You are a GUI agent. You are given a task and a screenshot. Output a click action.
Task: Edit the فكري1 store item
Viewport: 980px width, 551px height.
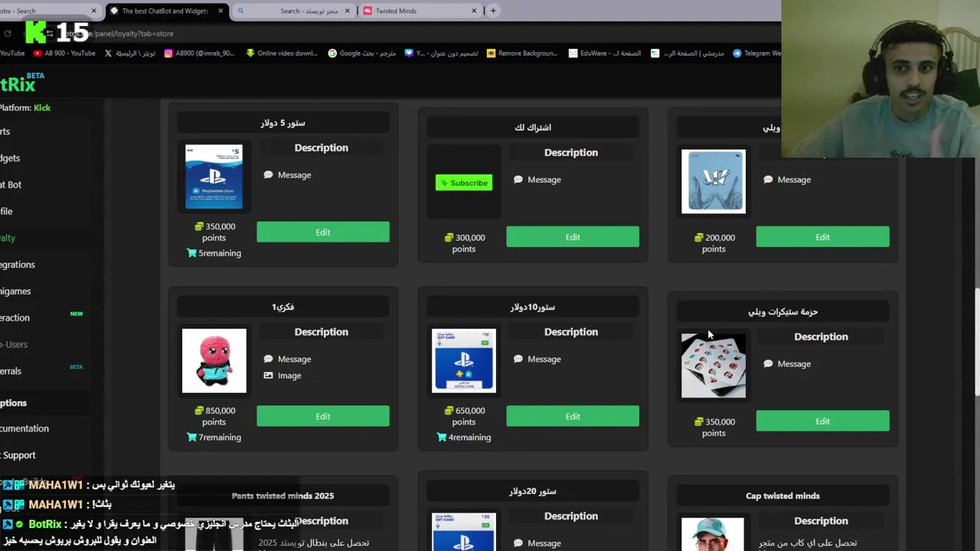(x=322, y=416)
